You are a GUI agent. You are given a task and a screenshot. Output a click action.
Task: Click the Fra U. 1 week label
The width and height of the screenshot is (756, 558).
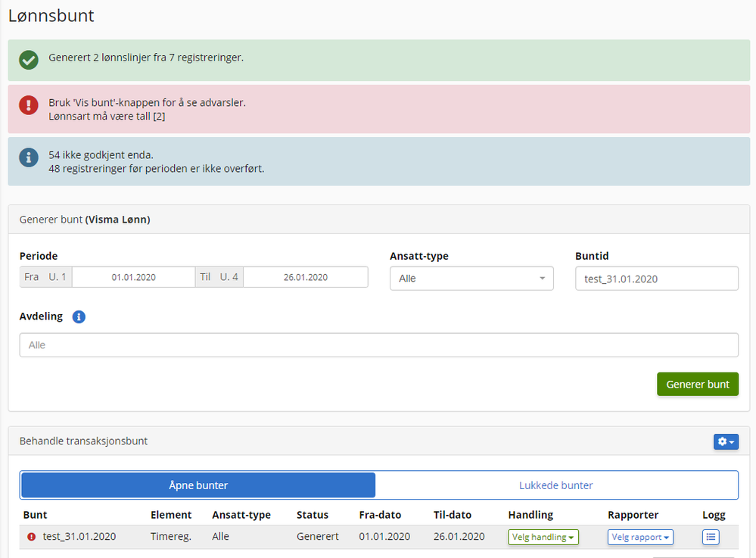[46, 277]
